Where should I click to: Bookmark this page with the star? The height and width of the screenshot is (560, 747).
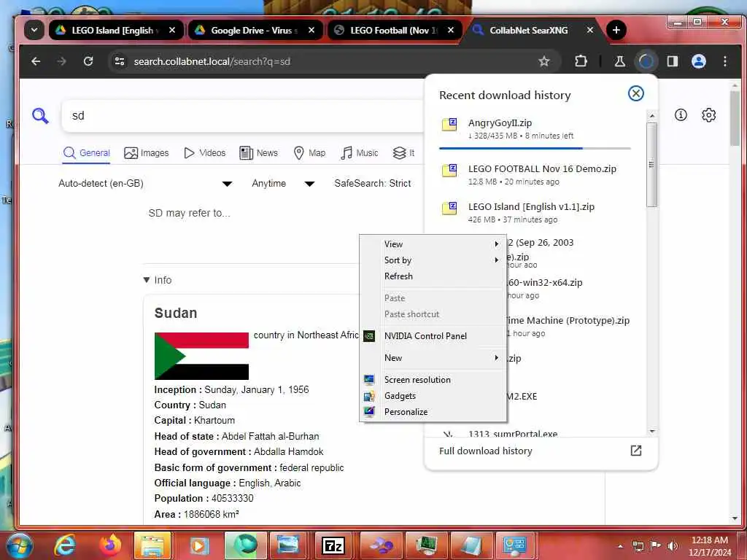point(544,61)
